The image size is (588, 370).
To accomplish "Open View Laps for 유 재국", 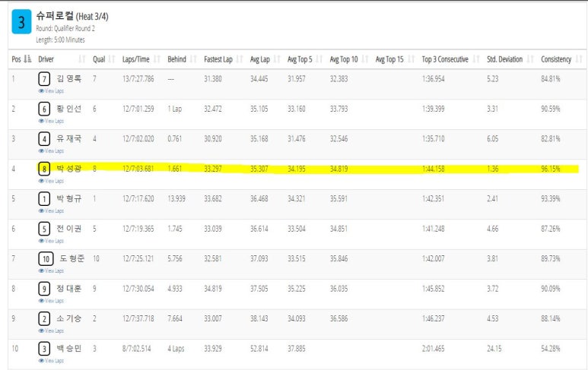I will click(x=51, y=151).
